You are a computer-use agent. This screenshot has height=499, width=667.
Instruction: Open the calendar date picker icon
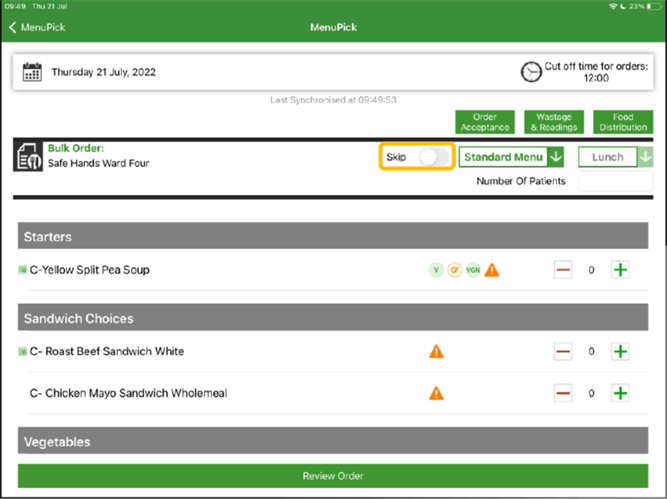click(x=32, y=72)
